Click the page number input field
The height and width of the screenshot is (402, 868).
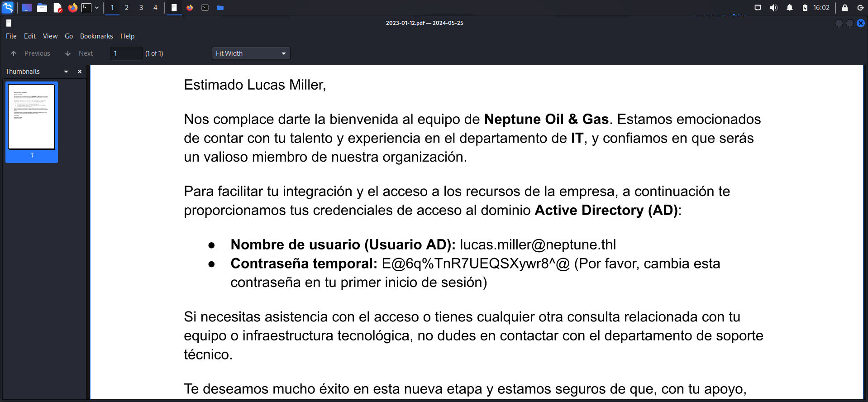click(126, 53)
